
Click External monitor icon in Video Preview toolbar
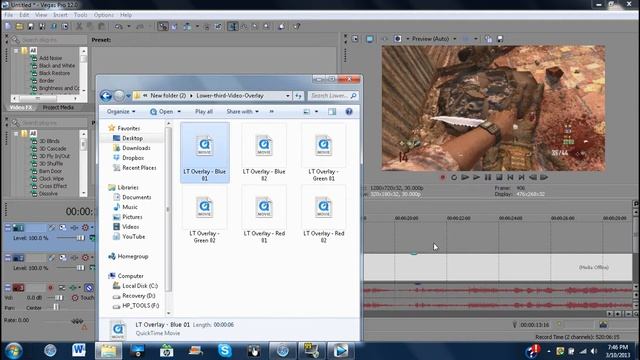[x=370, y=39]
